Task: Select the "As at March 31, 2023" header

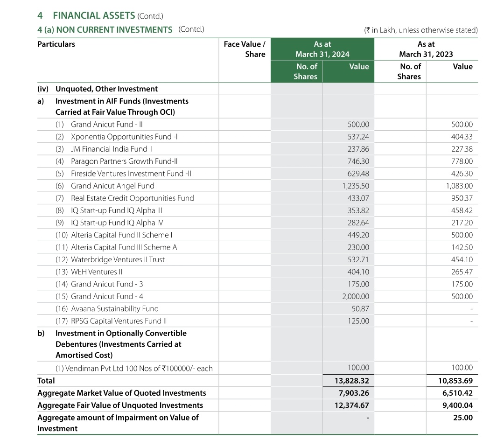Action: click(426, 49)
